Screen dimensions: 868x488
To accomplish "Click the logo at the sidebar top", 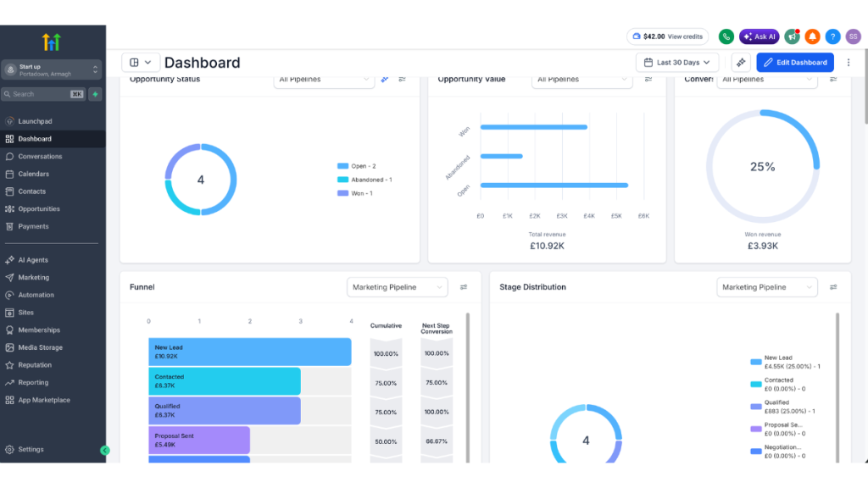I will 52,42.
